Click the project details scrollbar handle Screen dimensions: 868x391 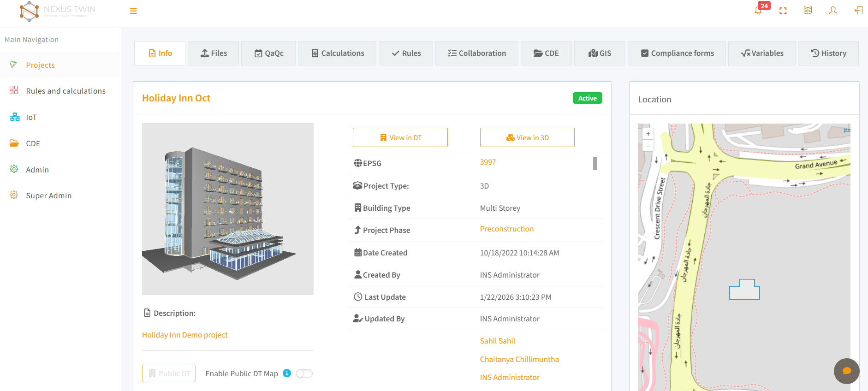595,163
